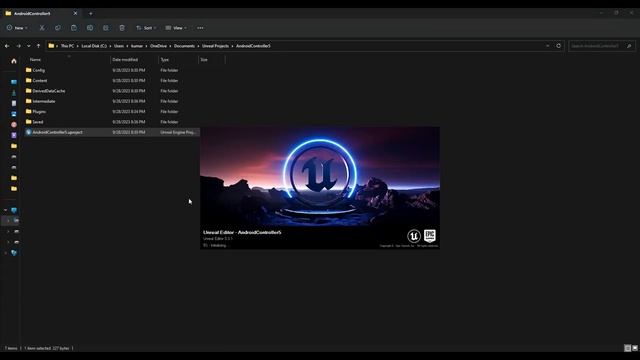Click the Search AndroidController5 box

602,46
